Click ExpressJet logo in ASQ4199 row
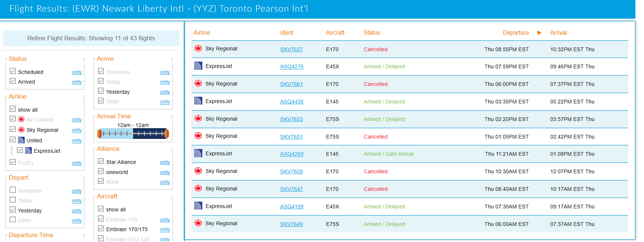The height and width of the screenshot is (242, 644). (x=198, y=206)
